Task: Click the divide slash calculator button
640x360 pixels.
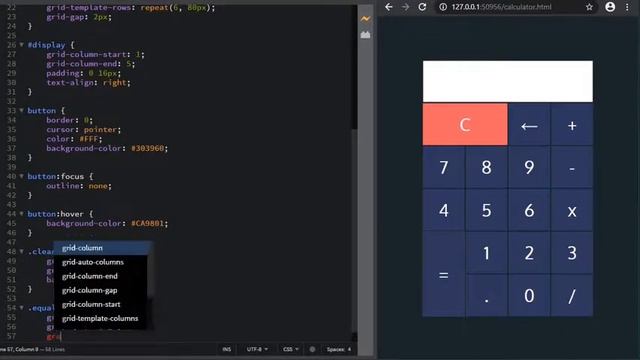Action: click(572, 295)
